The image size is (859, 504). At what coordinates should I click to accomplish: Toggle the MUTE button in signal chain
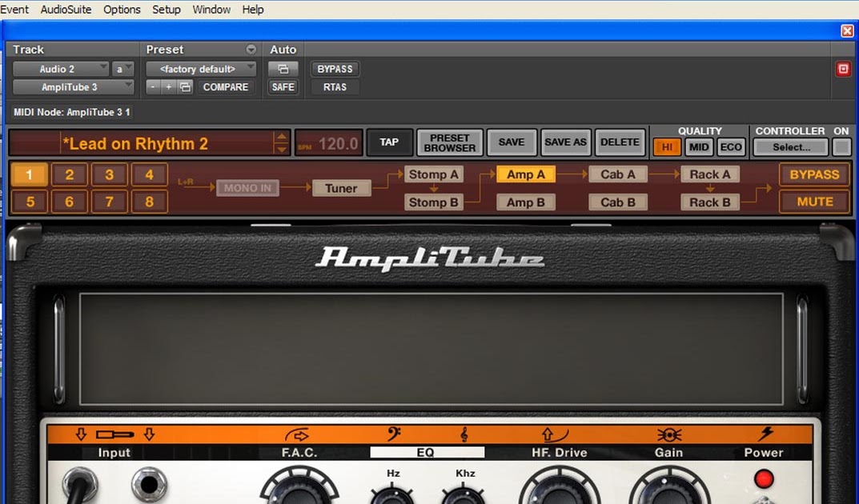(x=814, y=202)
